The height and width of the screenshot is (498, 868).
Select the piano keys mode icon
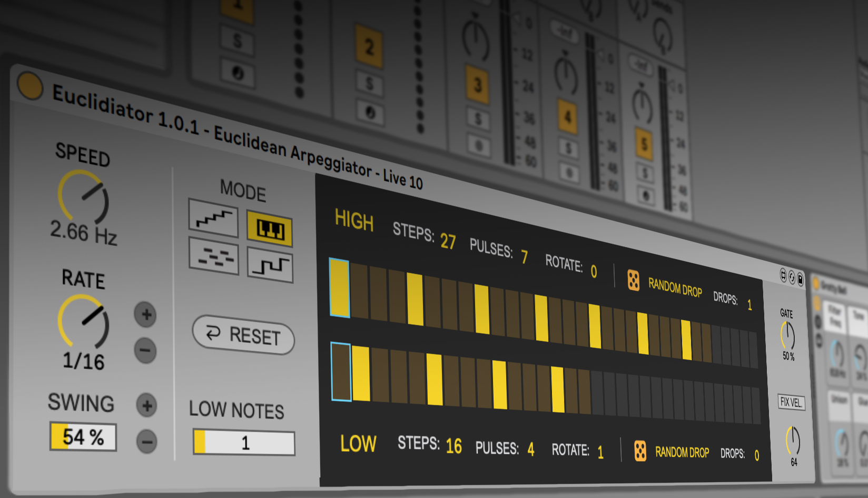click(x=270, y=229)
